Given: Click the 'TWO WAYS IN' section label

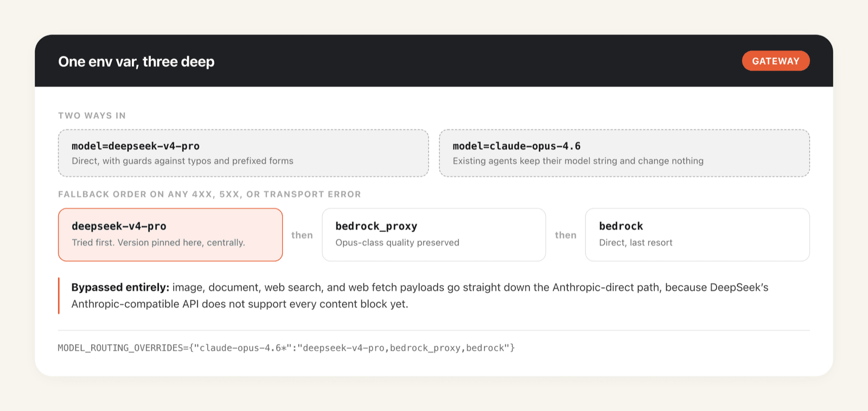Looking at the screenshot, I should click(x=92, y=115).
